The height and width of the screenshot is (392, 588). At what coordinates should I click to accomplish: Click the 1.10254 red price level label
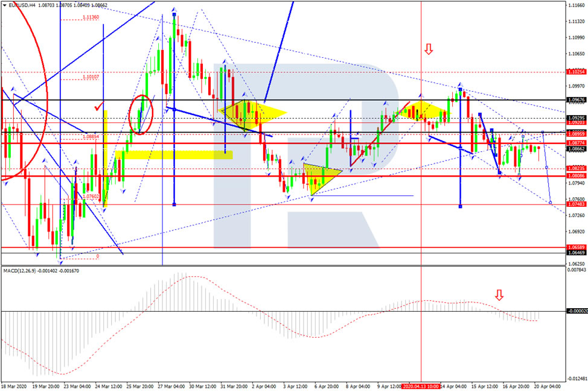point(577,72)
